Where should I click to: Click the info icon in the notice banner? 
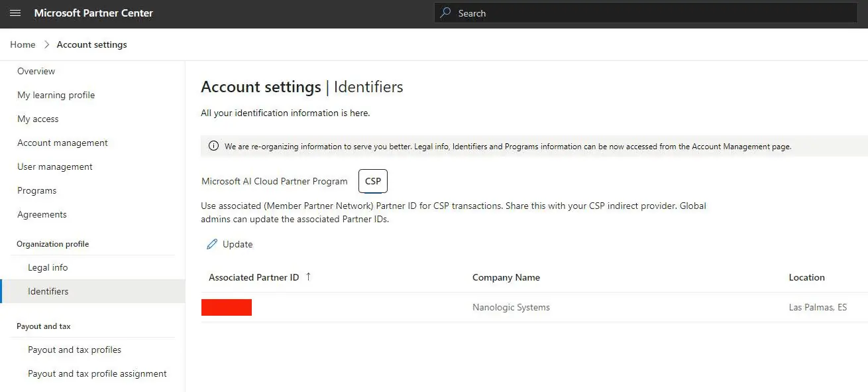tap(213, 147)
